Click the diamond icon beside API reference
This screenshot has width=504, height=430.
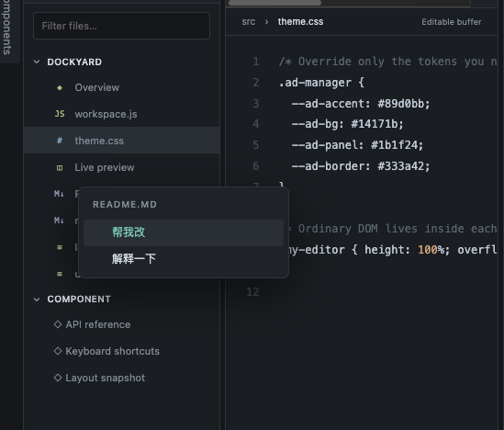[58, 324]
